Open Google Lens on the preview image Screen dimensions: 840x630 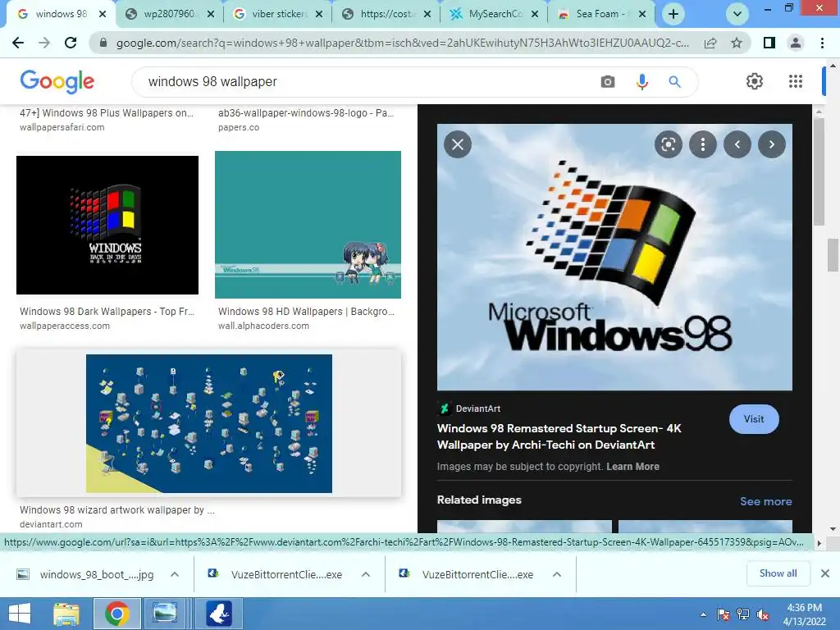click(x=668, y=144)
